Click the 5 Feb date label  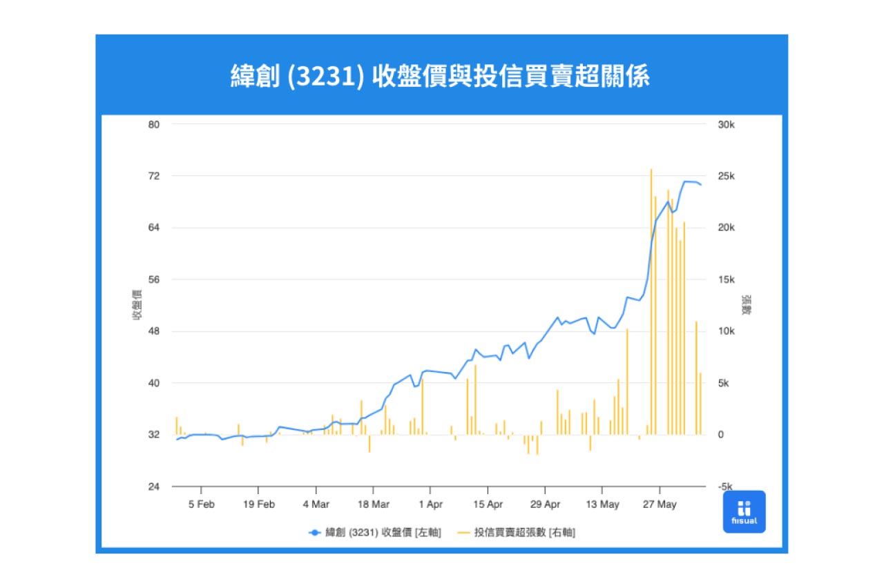[202, 504]
